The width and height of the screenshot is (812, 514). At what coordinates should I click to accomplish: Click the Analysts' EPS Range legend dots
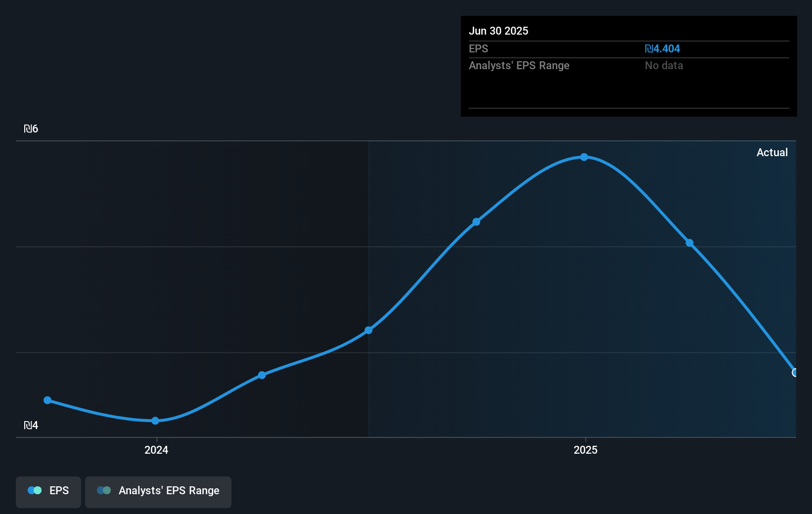[x=104, y=490]
